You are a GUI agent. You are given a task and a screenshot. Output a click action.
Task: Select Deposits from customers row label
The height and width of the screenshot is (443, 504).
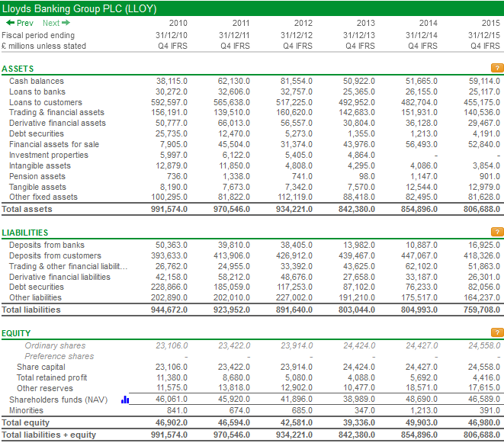coord(55,255)
